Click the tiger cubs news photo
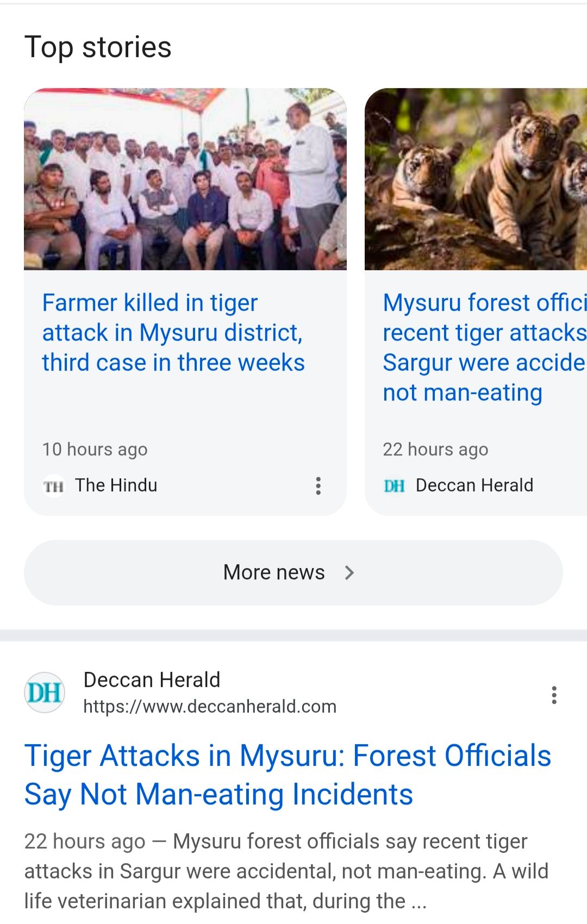Screen dimensions: 587x924 tap(476, 179)
